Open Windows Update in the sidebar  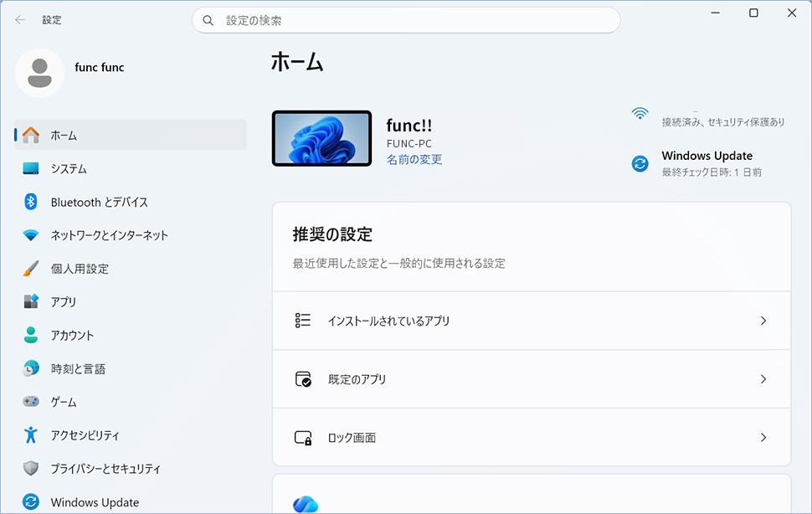point(131,502)
